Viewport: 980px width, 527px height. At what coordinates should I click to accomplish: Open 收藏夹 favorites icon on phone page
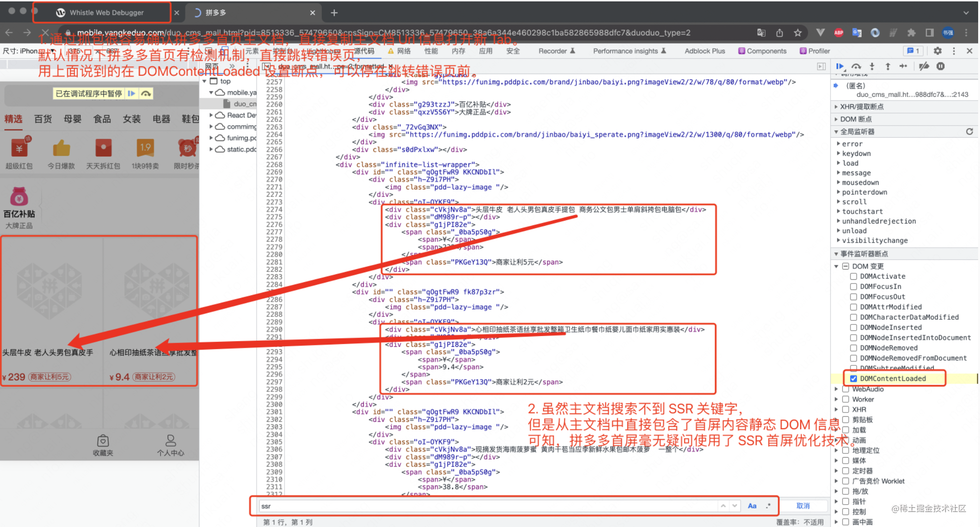click(x=103, y=445)
